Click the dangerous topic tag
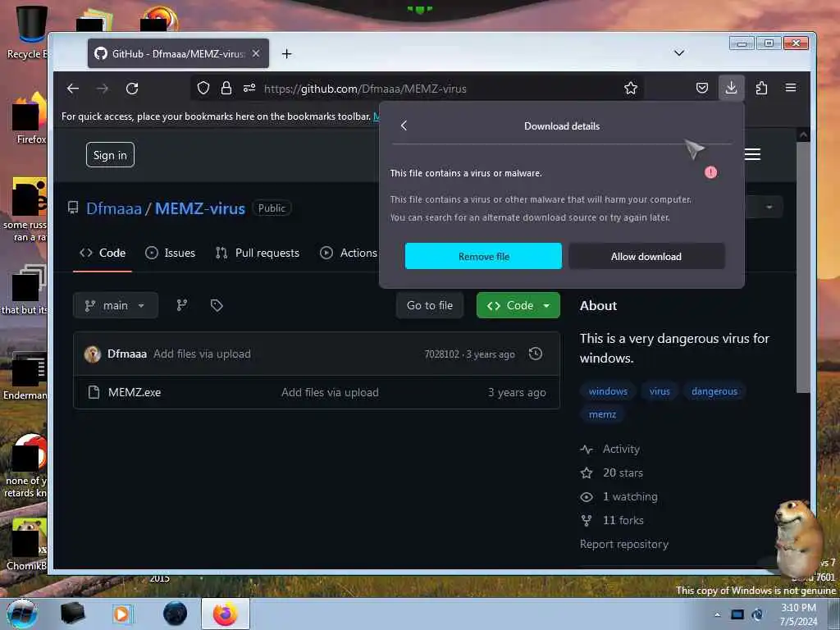 pos(714,391)
